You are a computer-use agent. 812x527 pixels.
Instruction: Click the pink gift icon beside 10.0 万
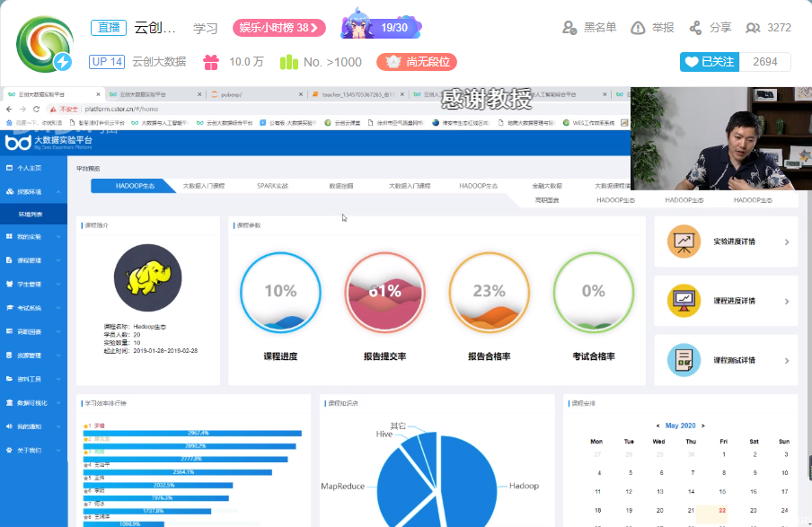tap(211, 62)
